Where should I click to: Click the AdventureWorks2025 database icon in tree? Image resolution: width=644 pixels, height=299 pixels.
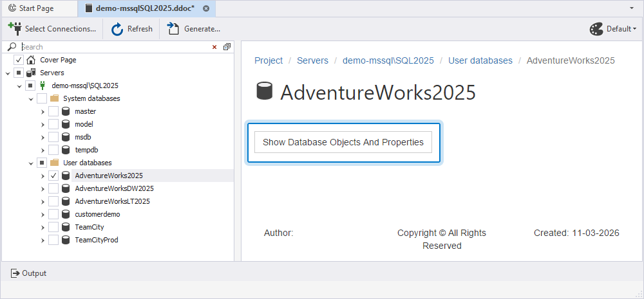[65, 176]
